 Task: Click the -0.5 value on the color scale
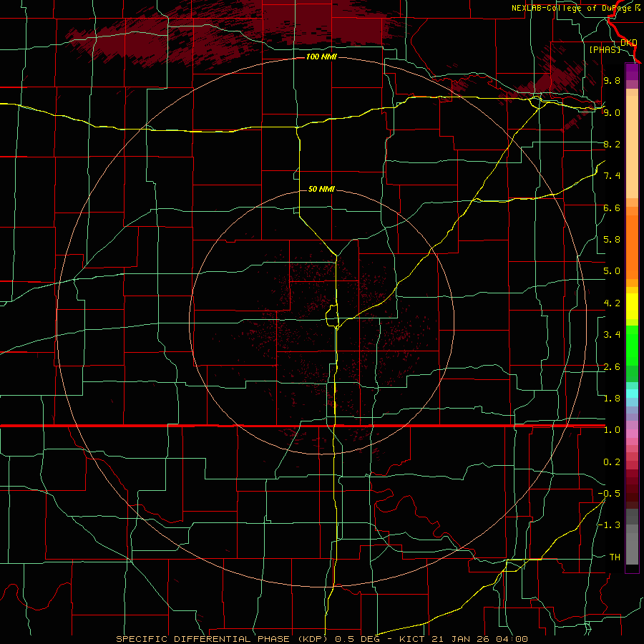click(x=609, y=494)
